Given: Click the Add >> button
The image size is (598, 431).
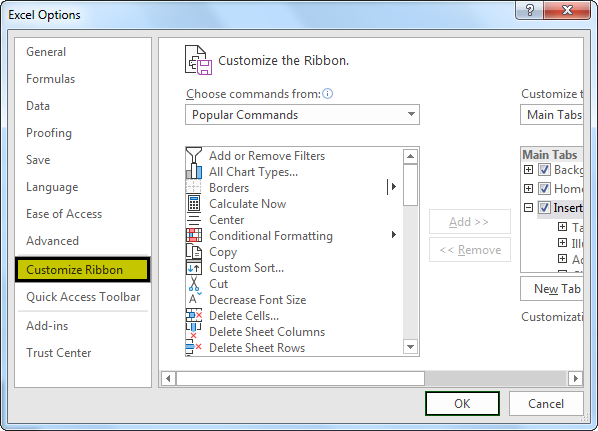Looking at the screenshot, I should 469,221.
